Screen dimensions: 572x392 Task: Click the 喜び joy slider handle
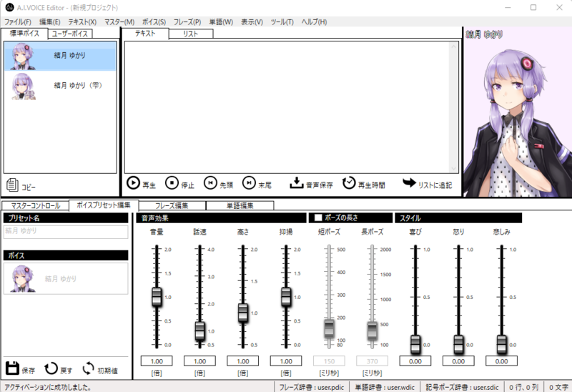[x=415, y=344]
